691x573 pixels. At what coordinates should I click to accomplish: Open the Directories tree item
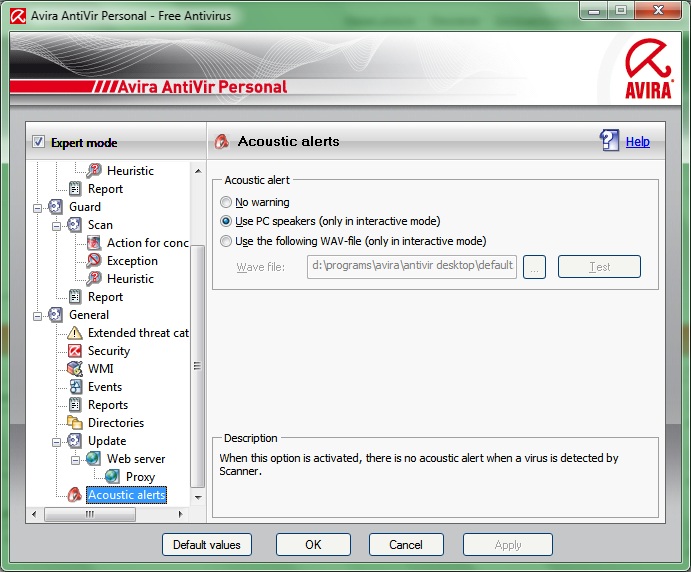point(116,423)
